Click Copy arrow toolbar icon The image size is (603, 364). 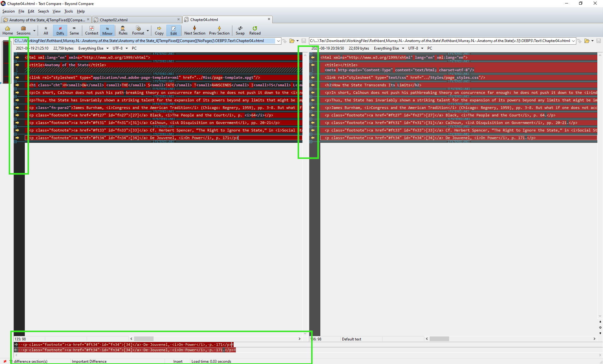pyautogui.click(x=159, y=30)
